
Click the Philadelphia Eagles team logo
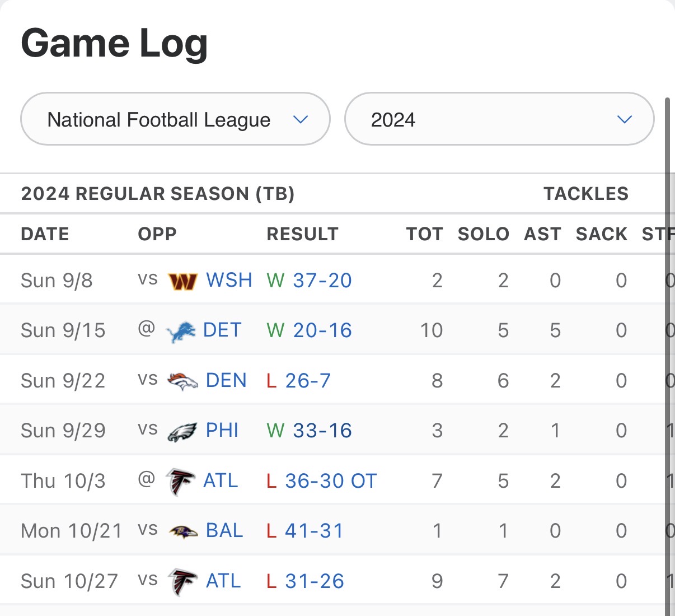(182, 432)
